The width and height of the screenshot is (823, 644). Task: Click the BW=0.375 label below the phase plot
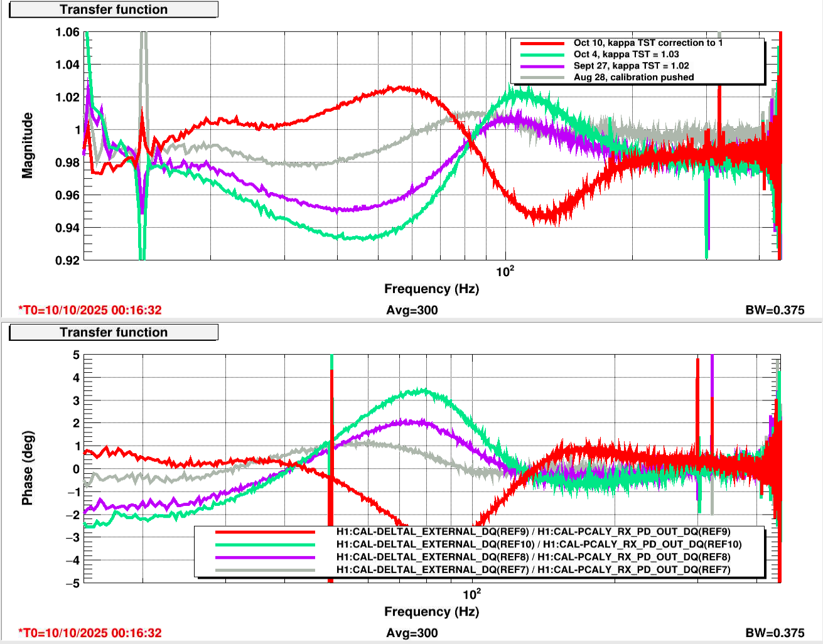coord(775,633)
